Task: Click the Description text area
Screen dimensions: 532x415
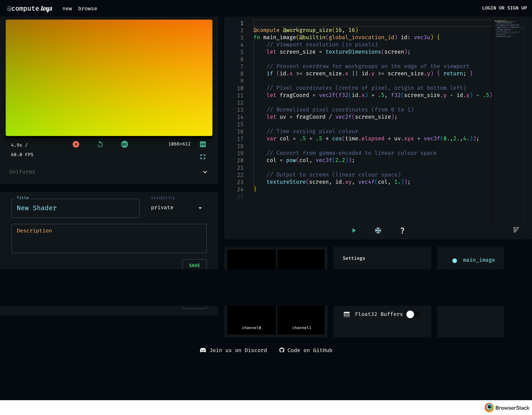Action: [x=109, y=239]
